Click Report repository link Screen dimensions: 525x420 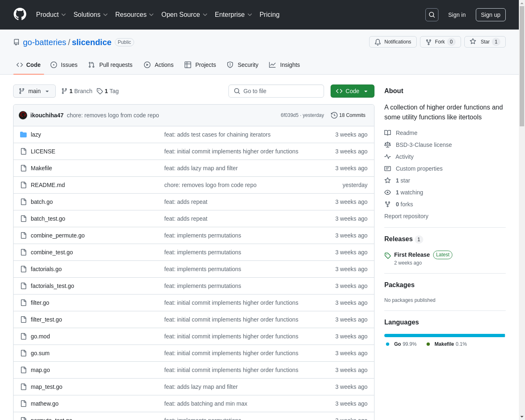pos(406,216)
